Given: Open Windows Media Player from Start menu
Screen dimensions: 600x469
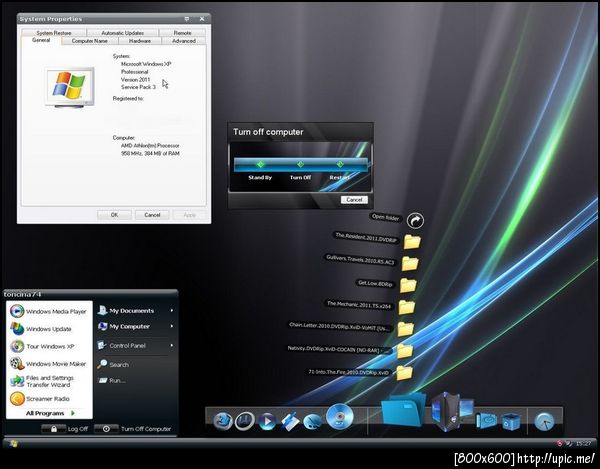Looking at the screenshot, I should [49, 311].
